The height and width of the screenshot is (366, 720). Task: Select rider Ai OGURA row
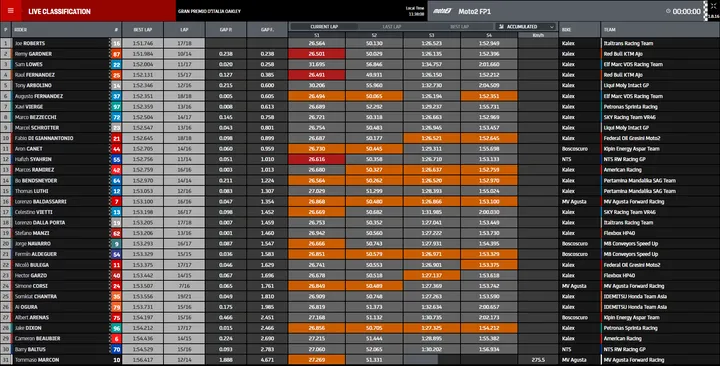click(360, 307)
